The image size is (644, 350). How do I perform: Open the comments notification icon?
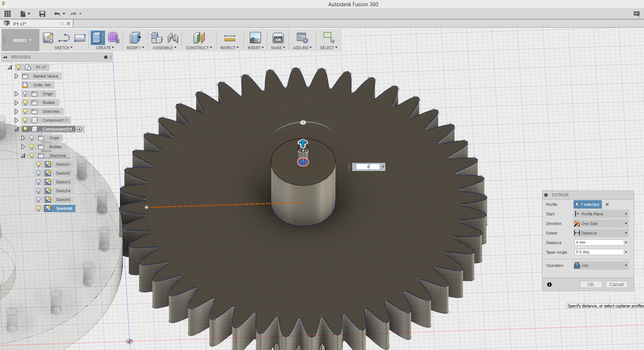pyautogui.click(x=637, y=14)
